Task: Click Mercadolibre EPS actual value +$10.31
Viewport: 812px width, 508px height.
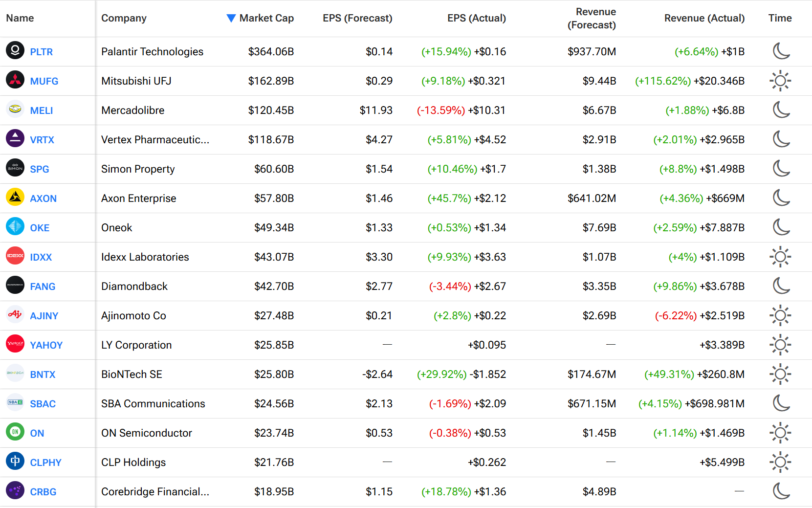Action: pos(486,110)
